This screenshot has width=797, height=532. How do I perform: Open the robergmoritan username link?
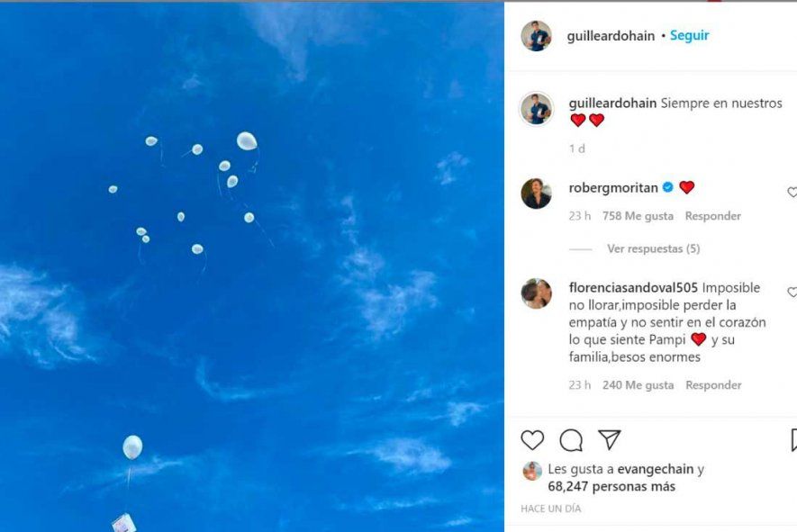point(612,188)
